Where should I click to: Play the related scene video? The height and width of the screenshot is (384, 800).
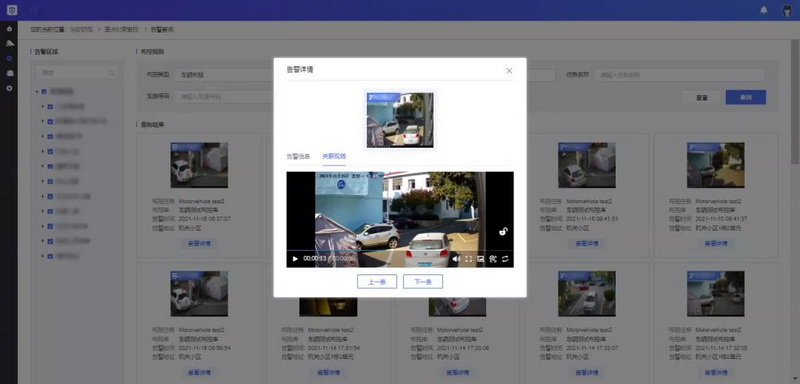click(295, 259)
